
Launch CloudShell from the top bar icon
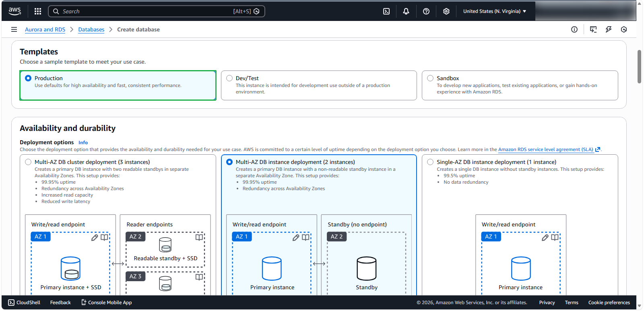click(386, 11)
